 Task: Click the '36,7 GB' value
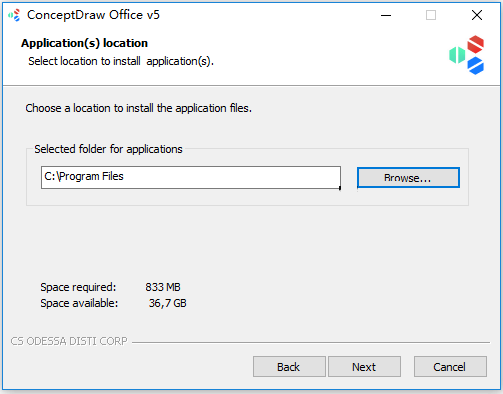coord(167,303)
